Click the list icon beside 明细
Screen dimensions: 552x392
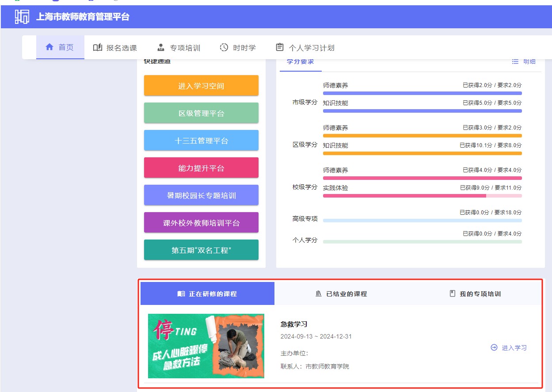coord(515,61)
